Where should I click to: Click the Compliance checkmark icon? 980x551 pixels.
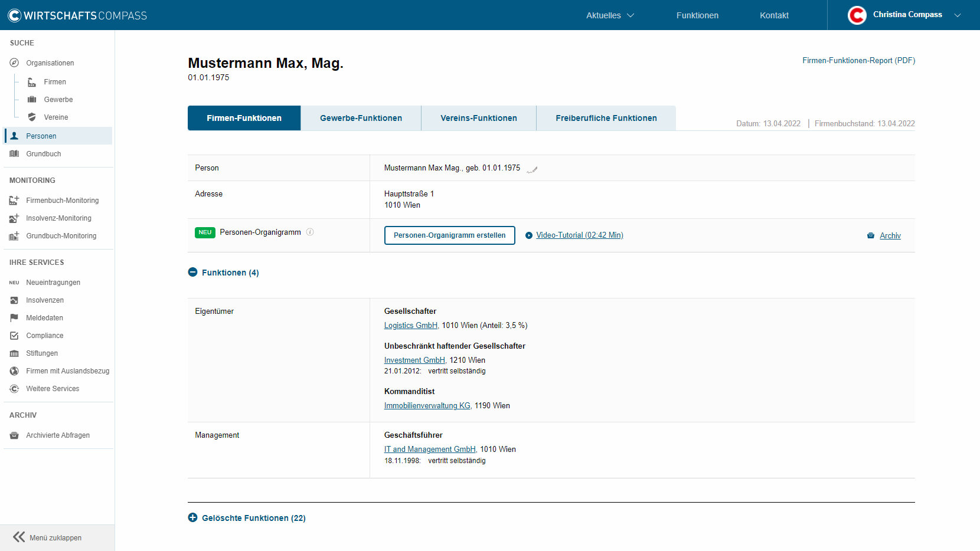(x=14, y=336)
